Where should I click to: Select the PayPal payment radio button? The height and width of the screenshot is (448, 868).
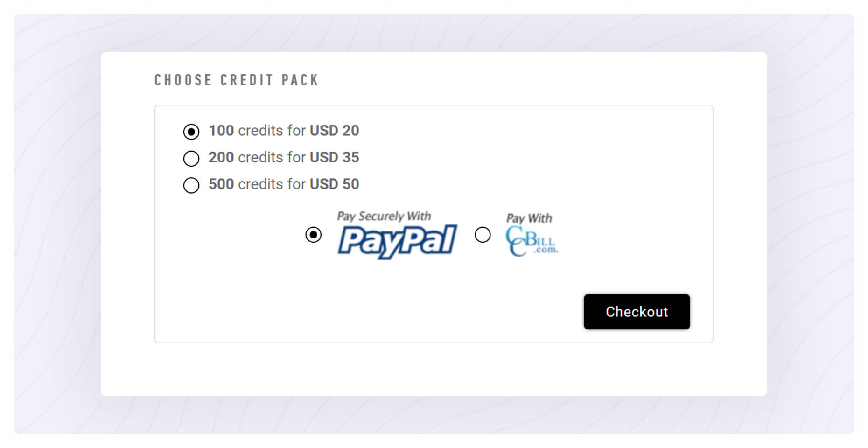click(314, 234)
